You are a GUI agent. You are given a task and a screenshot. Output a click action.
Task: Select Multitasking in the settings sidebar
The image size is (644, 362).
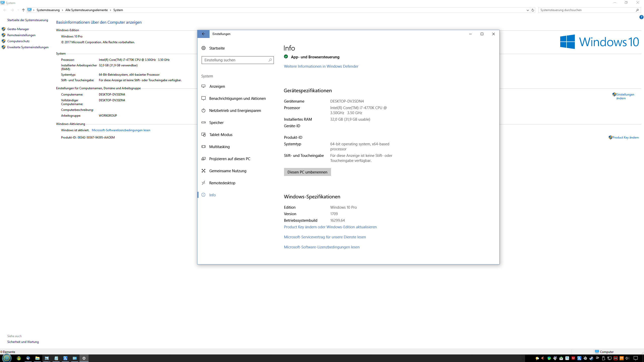click(216, 147)
